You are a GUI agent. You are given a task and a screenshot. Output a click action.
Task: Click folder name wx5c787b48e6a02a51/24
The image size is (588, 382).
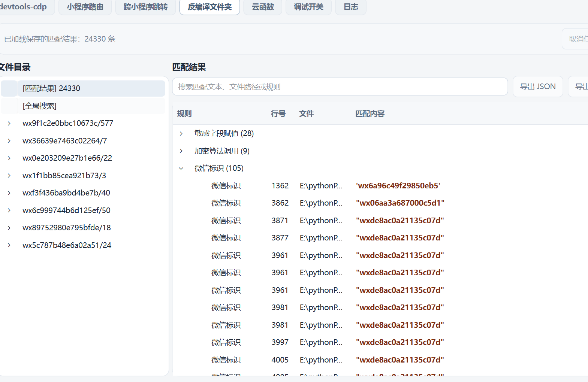67,245
